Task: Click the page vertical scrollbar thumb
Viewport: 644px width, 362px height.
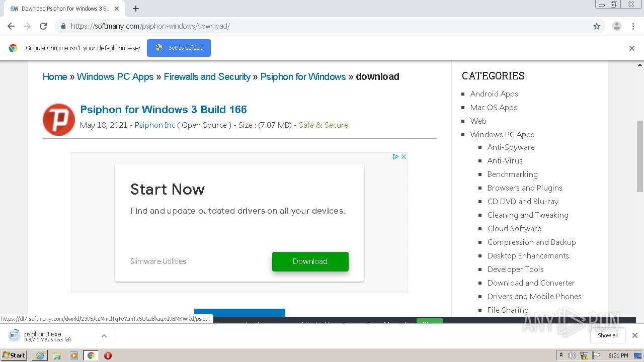Action: (640, 156)
